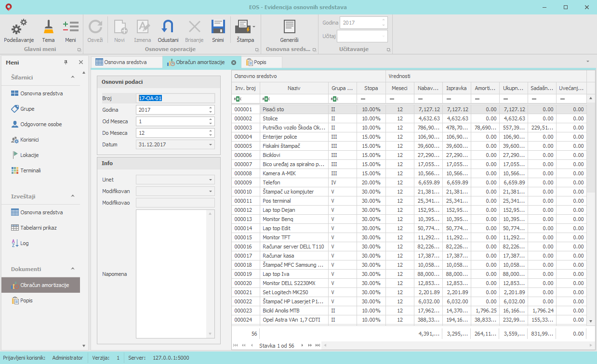Image resolution: width=597 pixels, height=364 pixels.
Task: Collapse the Dokumenti section
Action: [x=73, y=269]
